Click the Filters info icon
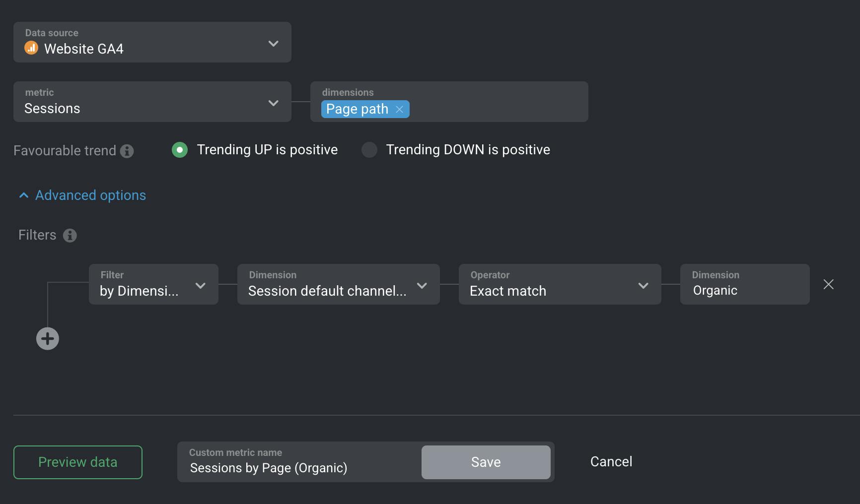 (70, 235)
